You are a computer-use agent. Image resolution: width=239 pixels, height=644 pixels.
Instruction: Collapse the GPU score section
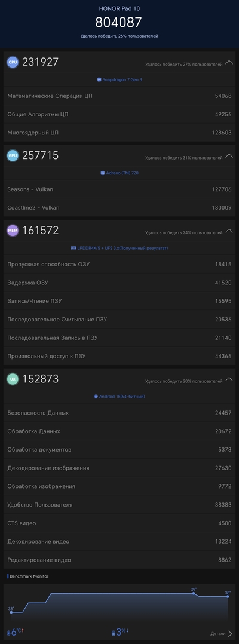tap(229, 156)
